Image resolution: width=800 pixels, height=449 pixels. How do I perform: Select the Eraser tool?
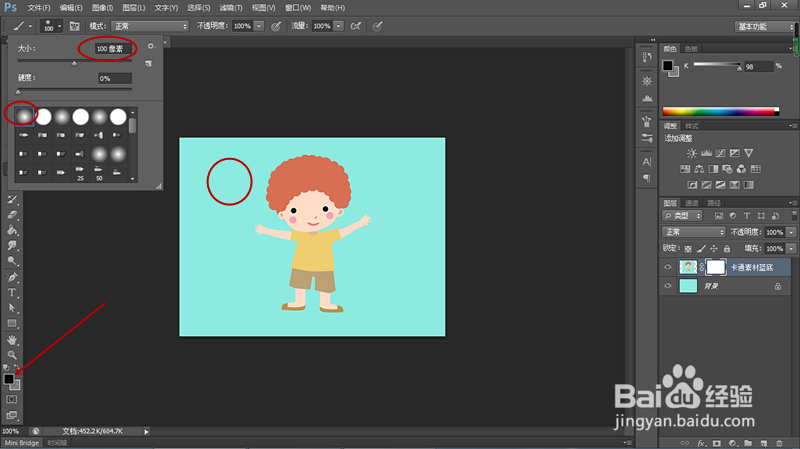pos(12,215)
